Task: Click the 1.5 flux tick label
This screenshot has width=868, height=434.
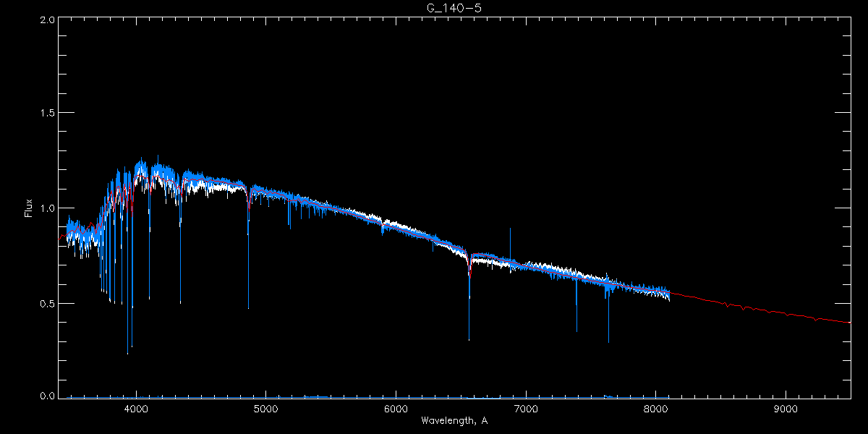Action: coord(47,114)
